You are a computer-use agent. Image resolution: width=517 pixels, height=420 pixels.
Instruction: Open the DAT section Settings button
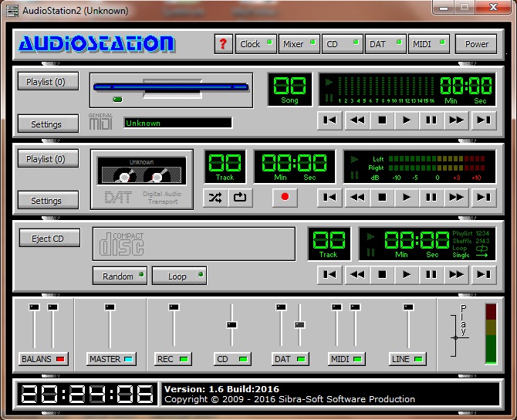(48, 201)
